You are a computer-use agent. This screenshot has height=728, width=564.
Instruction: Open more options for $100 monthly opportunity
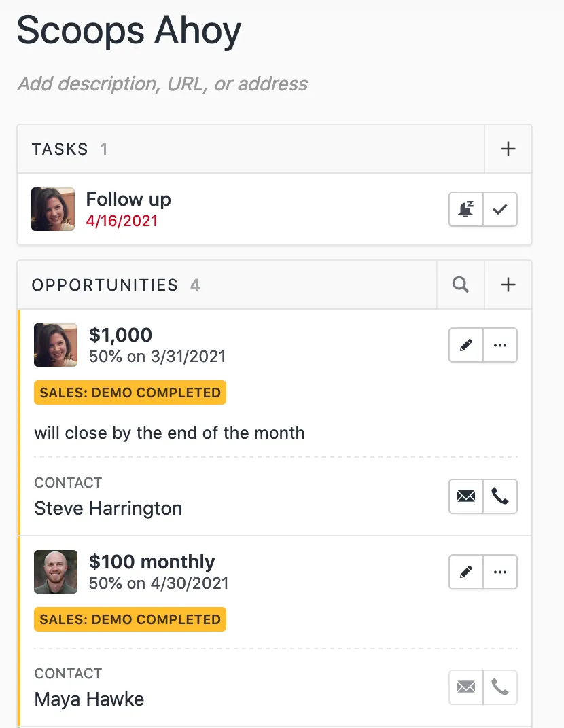[x=500, y=572]
